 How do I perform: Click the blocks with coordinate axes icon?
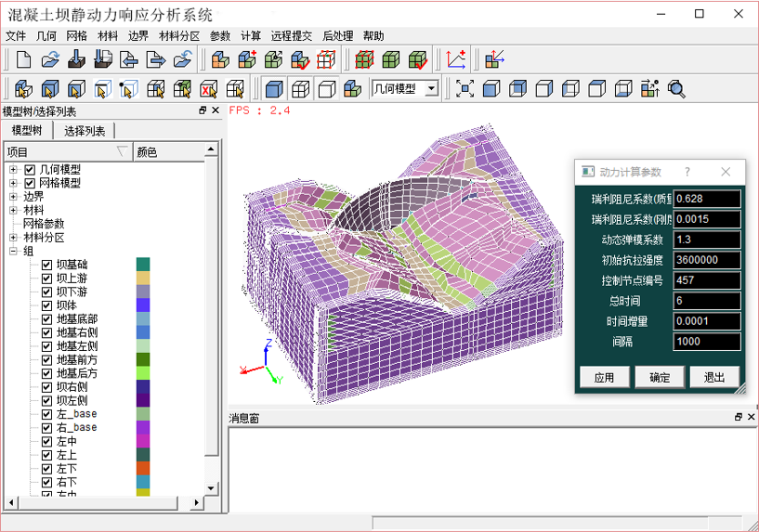(495, 59)
